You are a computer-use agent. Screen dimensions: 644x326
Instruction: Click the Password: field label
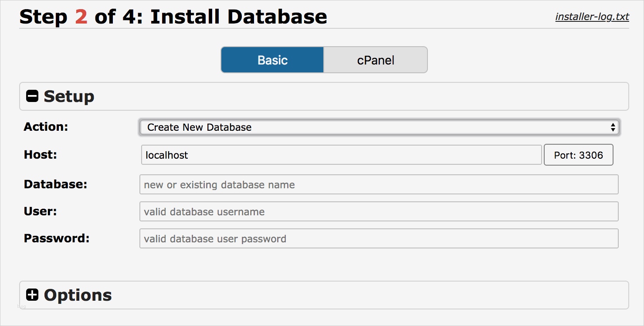(57, 238)
